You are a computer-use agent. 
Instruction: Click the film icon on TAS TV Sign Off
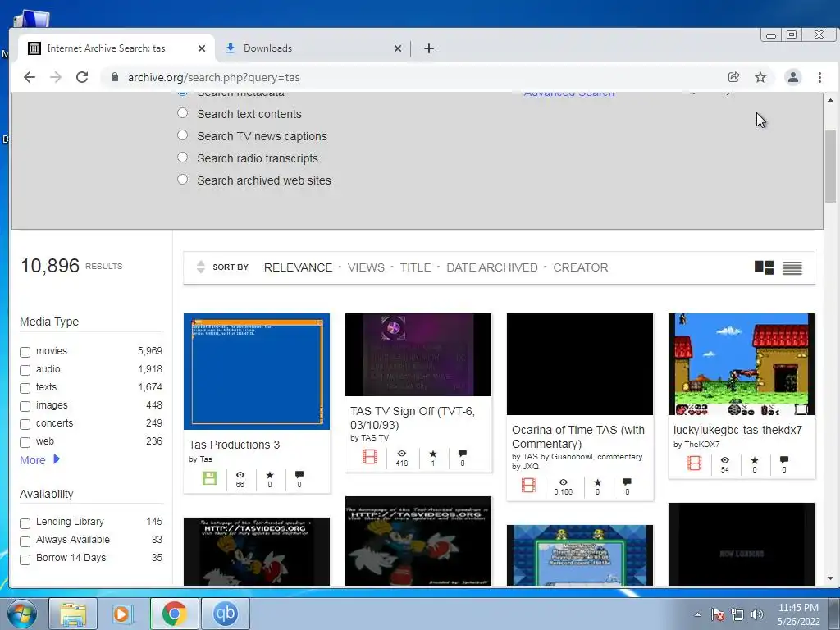click(x=370, y=456)
